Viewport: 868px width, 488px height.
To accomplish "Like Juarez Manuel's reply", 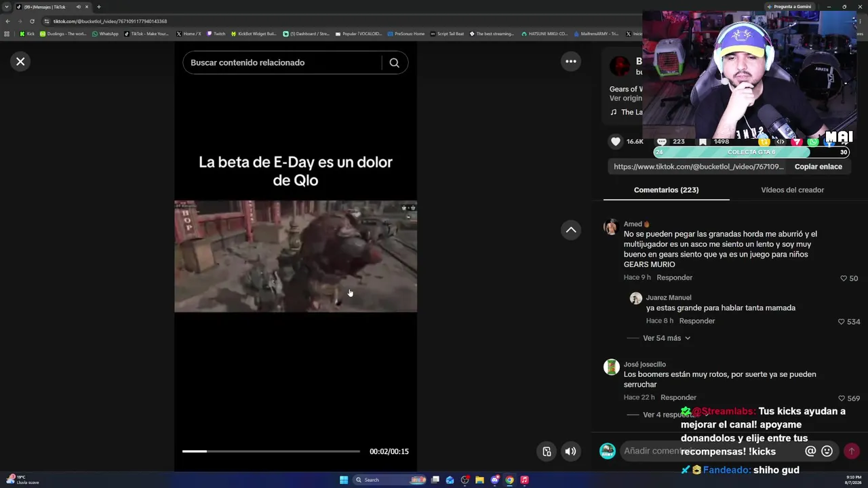I will coord(842,322).
